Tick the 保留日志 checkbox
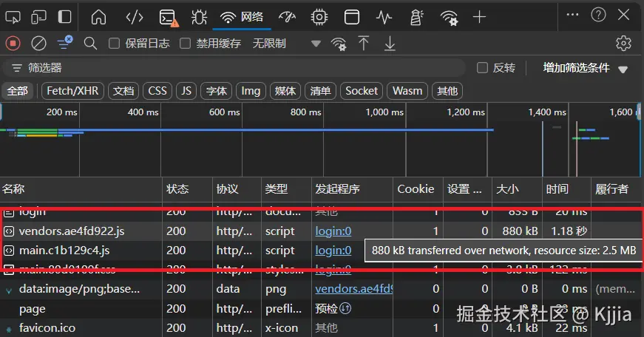Image resolution: width=644 pixels, height=337 pixels. click(114, 43)
